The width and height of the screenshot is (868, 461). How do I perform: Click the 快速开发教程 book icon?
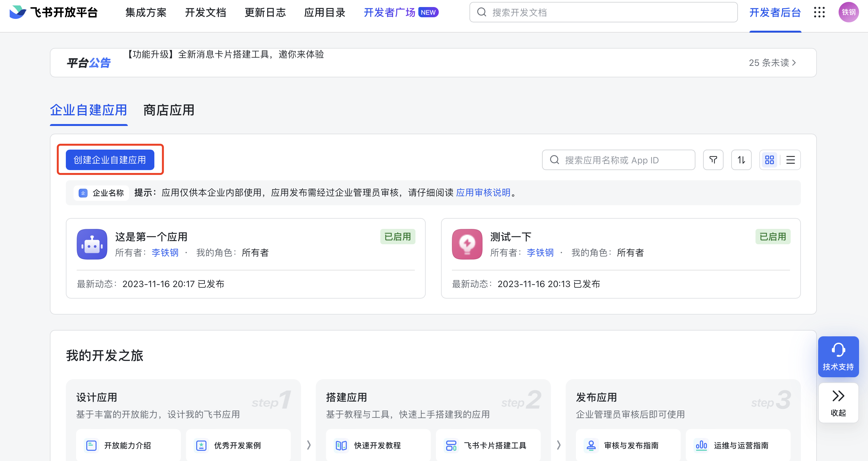pos(341,446)
